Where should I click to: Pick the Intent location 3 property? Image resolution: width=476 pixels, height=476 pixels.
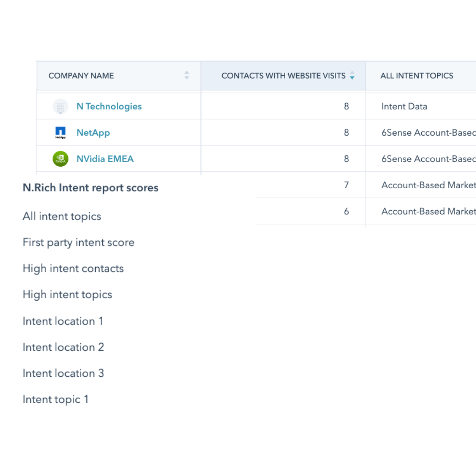coord(63,373)
